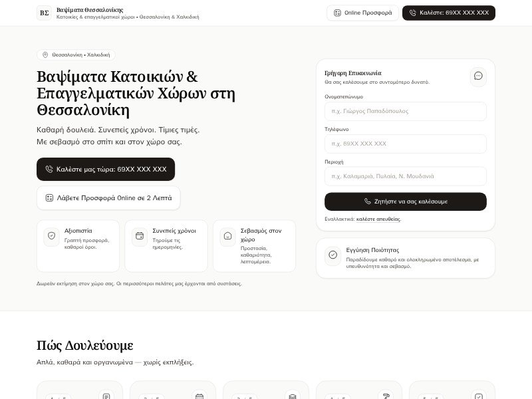Viewport: 532px width, 399px height.
Task: Submit with Ζητήστε να σας καλέσουμε button
Action: pos(405,201)
